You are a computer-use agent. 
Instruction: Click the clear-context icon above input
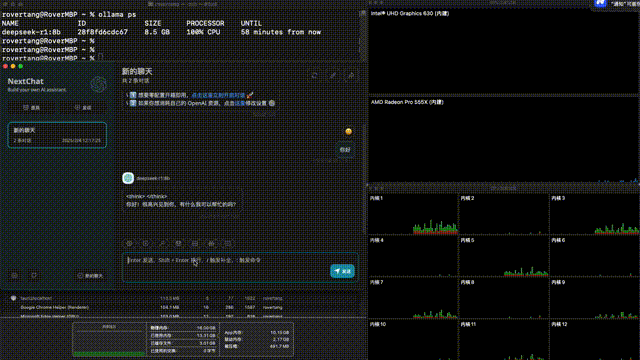(x=195, y=243)
